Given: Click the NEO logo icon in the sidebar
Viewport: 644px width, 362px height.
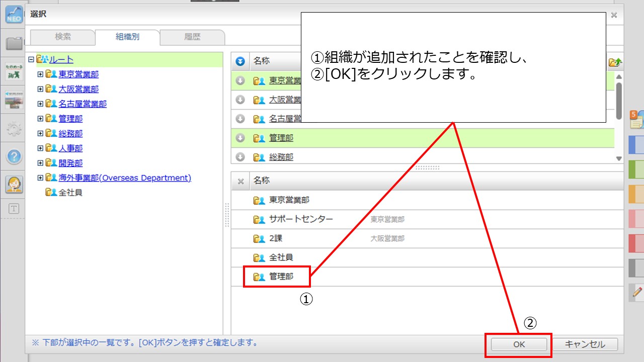Looking at the screenshot, I should 14,15.
